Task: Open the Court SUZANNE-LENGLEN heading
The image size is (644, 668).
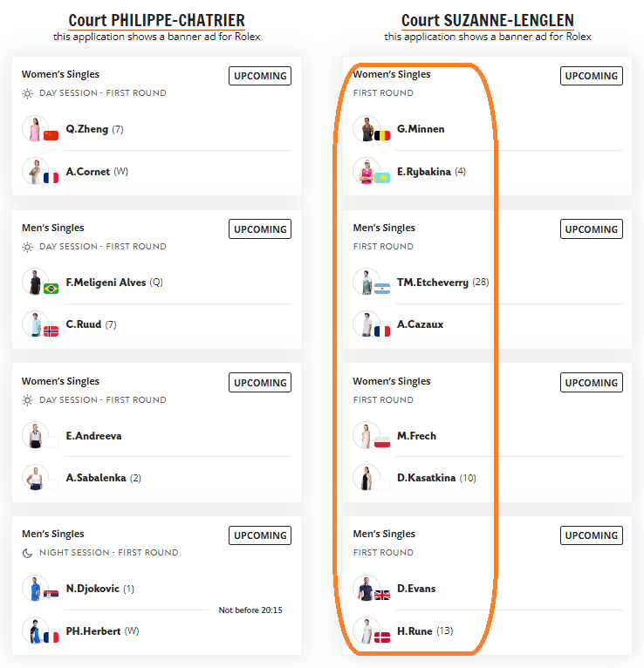Action: tap(488, 20)
